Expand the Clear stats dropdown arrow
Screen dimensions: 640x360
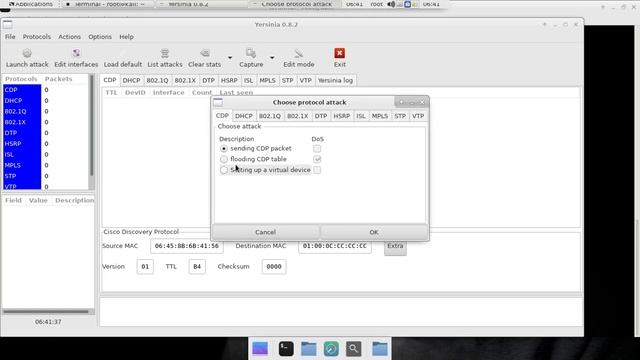230,58
